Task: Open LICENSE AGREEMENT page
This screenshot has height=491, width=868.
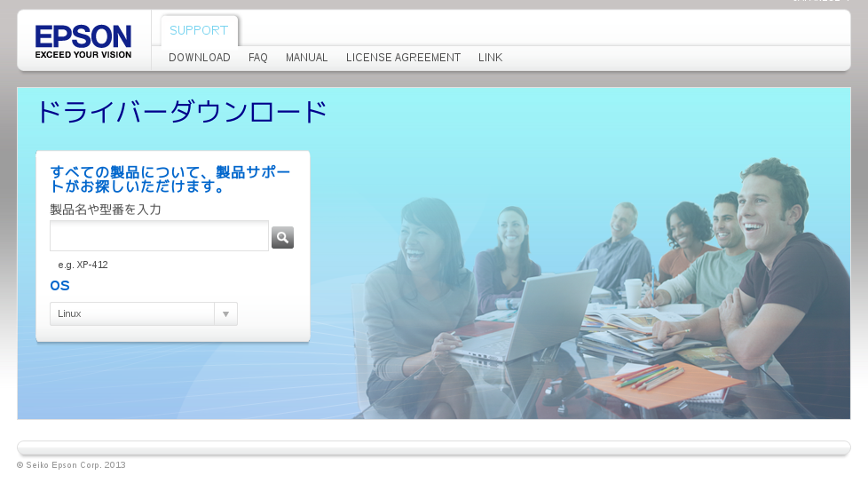Action: [403, 58]
